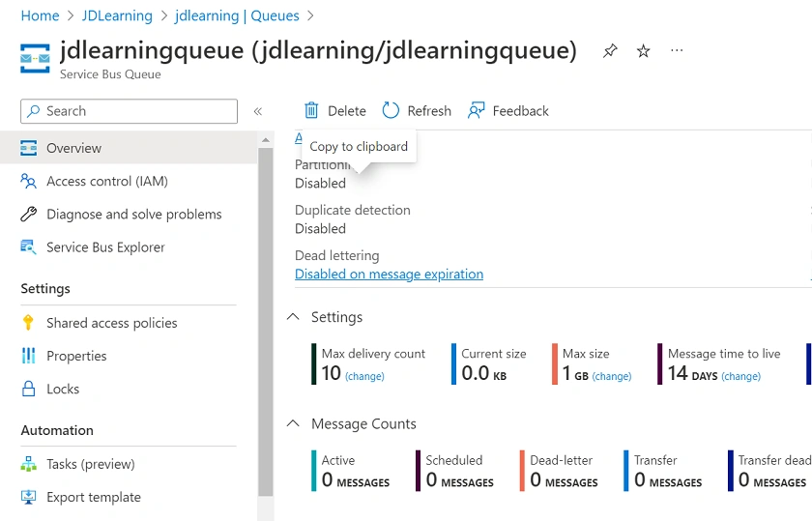Change the Message time to live
The width and height of the screenshot is (812, 521).
click(740, 376)
